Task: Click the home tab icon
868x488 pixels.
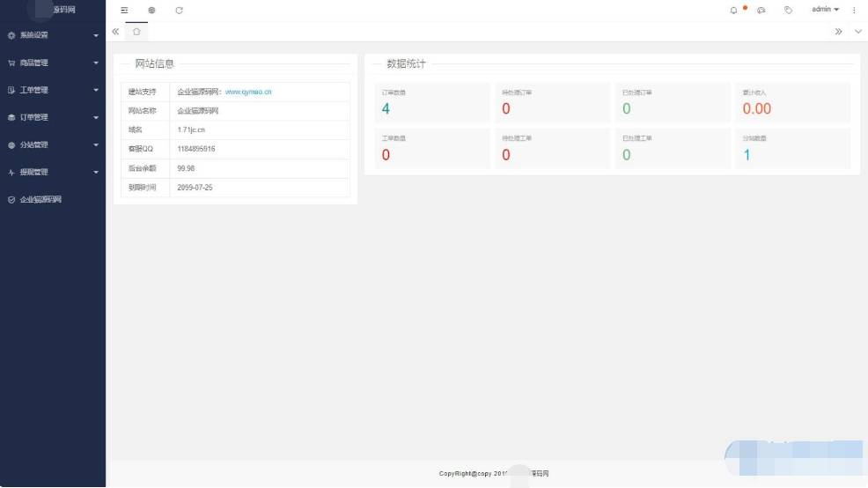Action: (136, 32)
